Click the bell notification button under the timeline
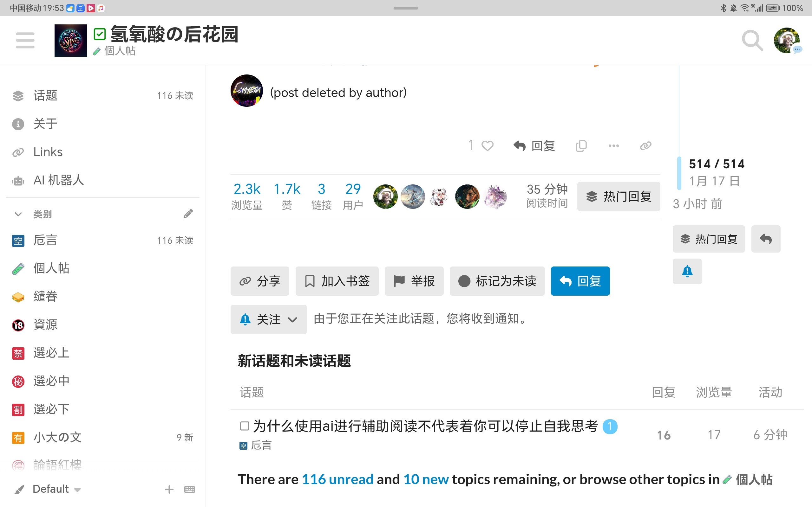This screenshot has height=507, width=812. tap(687, 271)
